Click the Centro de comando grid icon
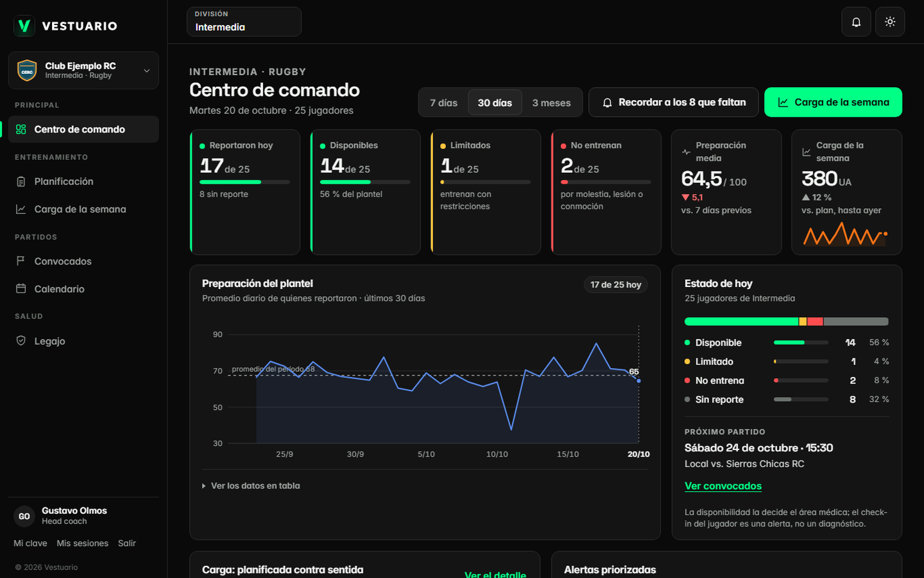This screenshot has width=924, height=578. (21, 129)
